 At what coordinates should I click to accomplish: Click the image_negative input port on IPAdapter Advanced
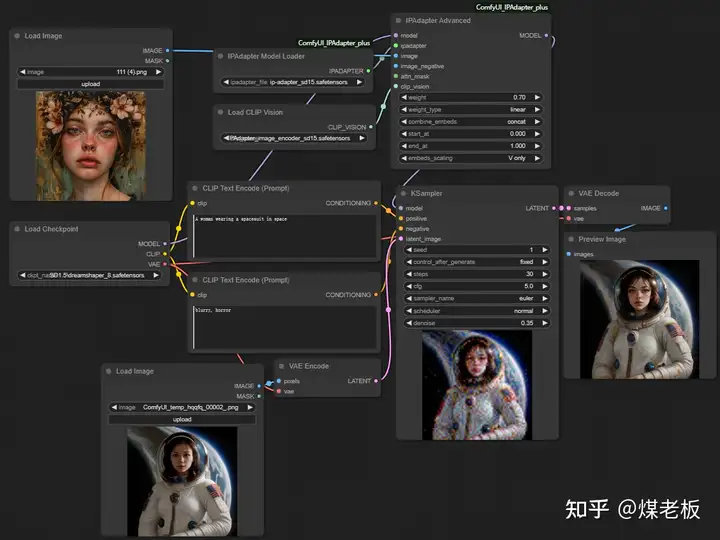[x=396, y=66]
